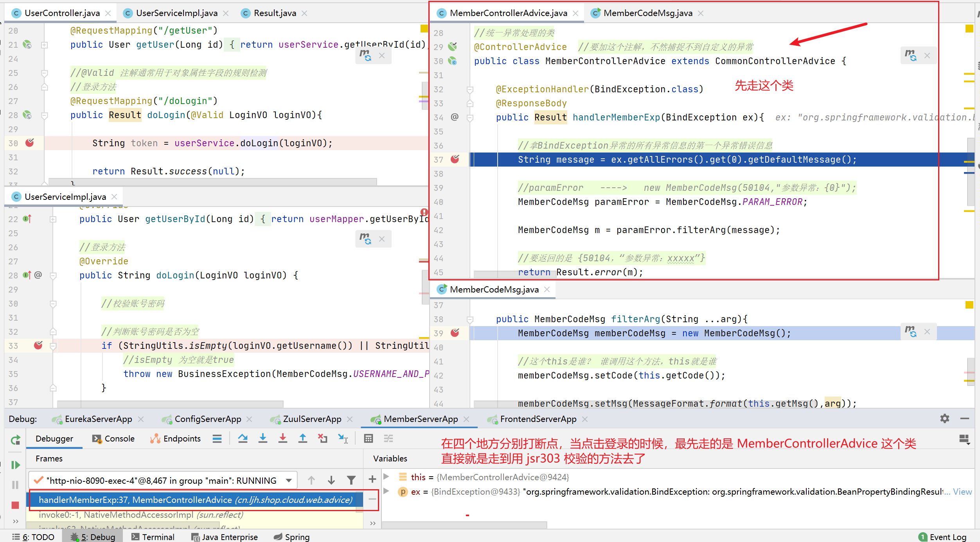Toggle breakpoint on line 30 in UserController
Image resolution: width=980 pixels, height=542 pixels.
tap(30, 143)
